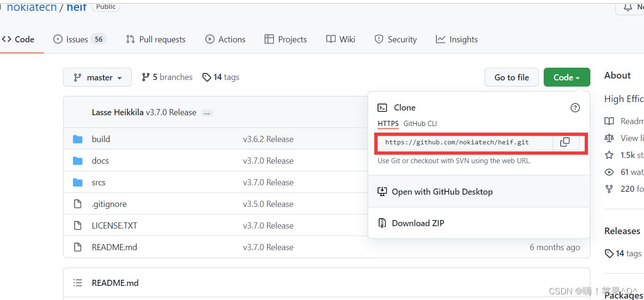Copy the clone URL with clipboard icon
Viewport: 644px width, 300px height.
565,142
